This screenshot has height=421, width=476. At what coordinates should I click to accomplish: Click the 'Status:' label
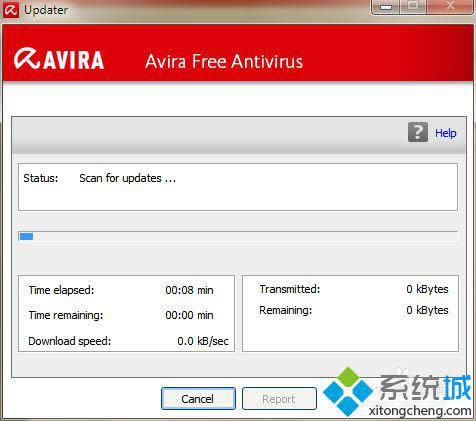click(41, 178)
